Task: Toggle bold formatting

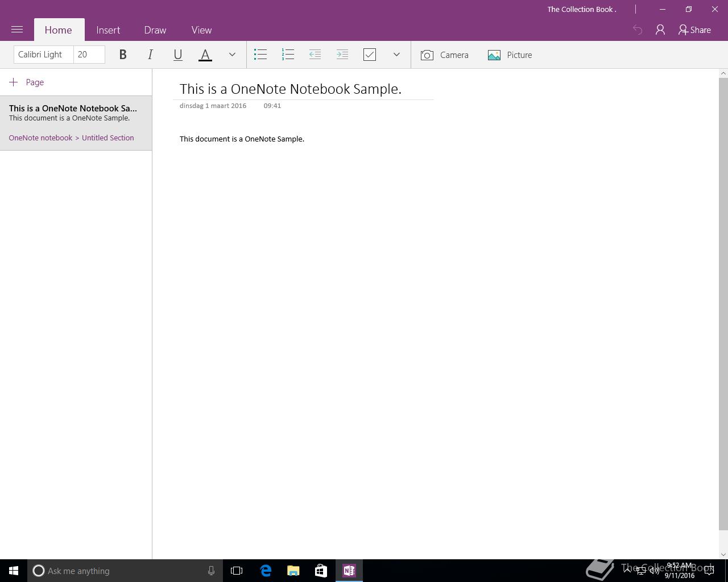Action: [x=123, y=55]
